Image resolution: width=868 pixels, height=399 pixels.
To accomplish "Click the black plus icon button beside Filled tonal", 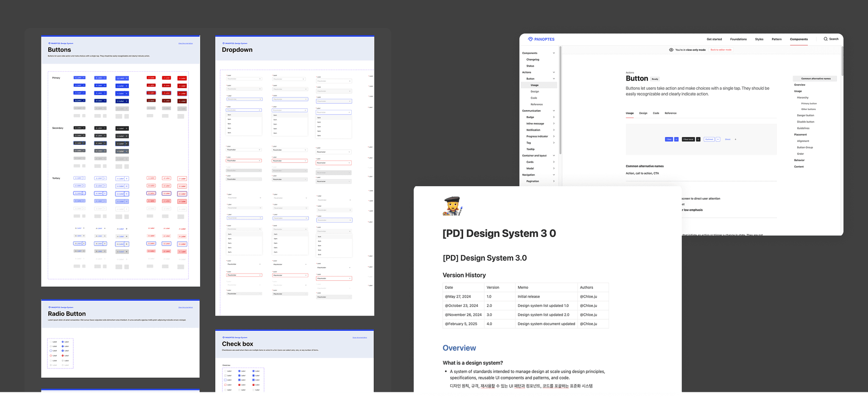I will point(698,140).
